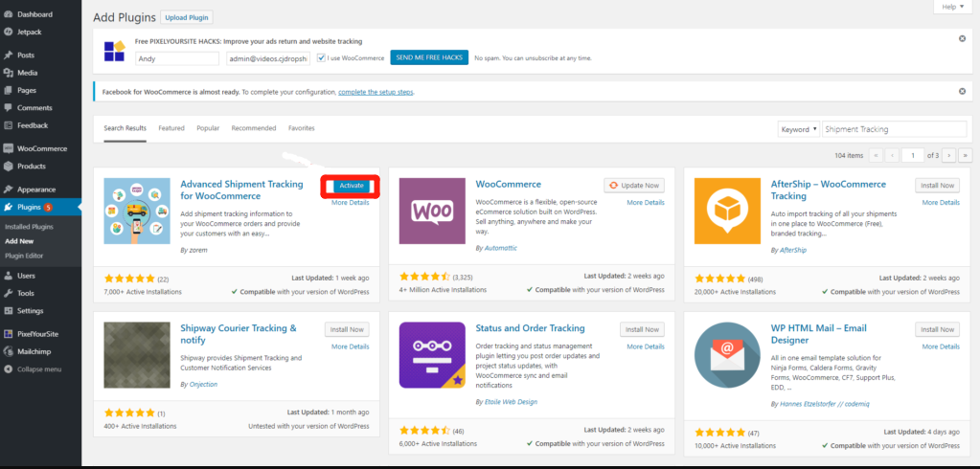The height and width of the screenshot is (469, 980).
Task: Click SEND ME FREE HACKS button
Action: 429,57
